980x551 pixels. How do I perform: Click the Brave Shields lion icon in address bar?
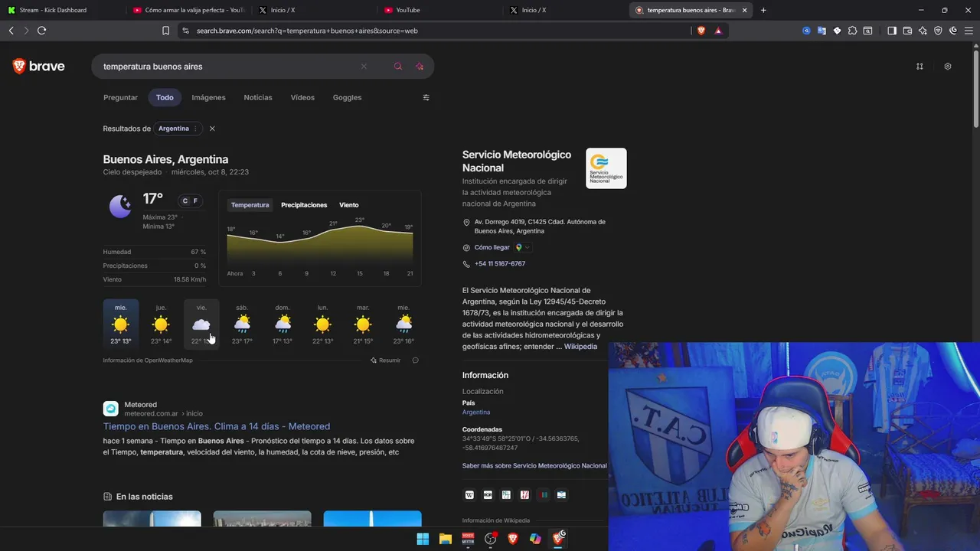click(701, 31)
